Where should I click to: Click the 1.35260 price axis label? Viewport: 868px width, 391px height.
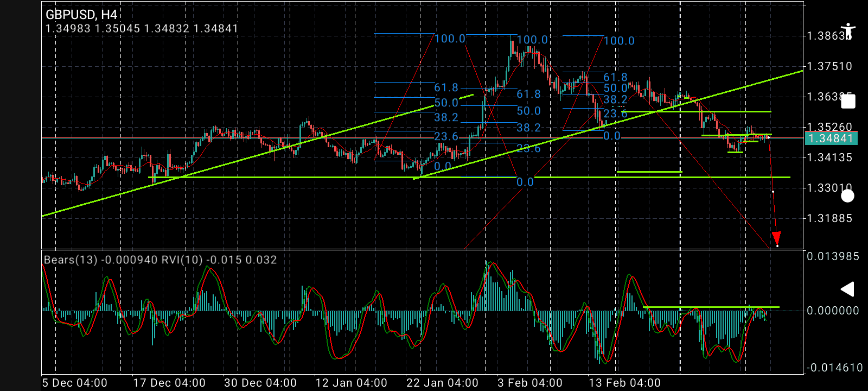pyautogui.click(x=829, y=127)
